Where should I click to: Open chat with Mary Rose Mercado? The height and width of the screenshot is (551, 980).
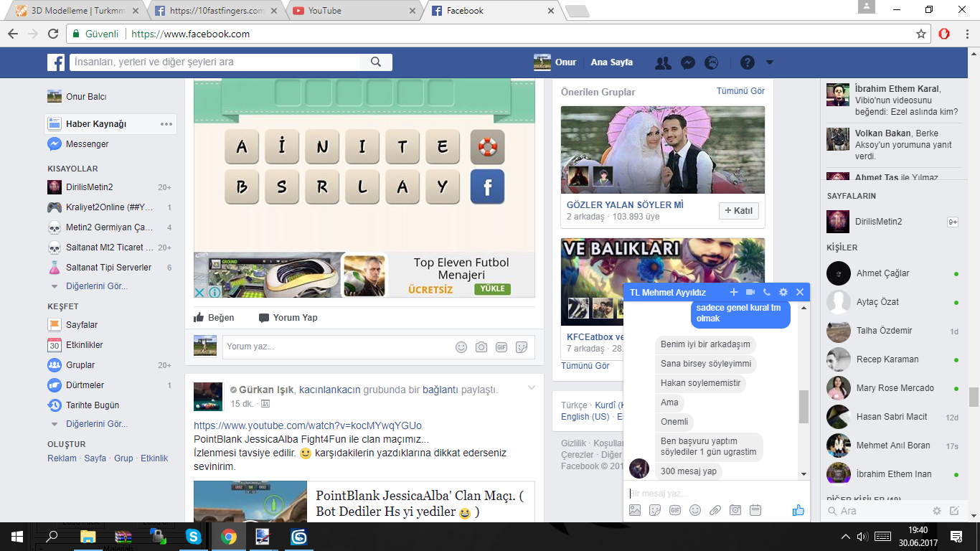point(892,388)
